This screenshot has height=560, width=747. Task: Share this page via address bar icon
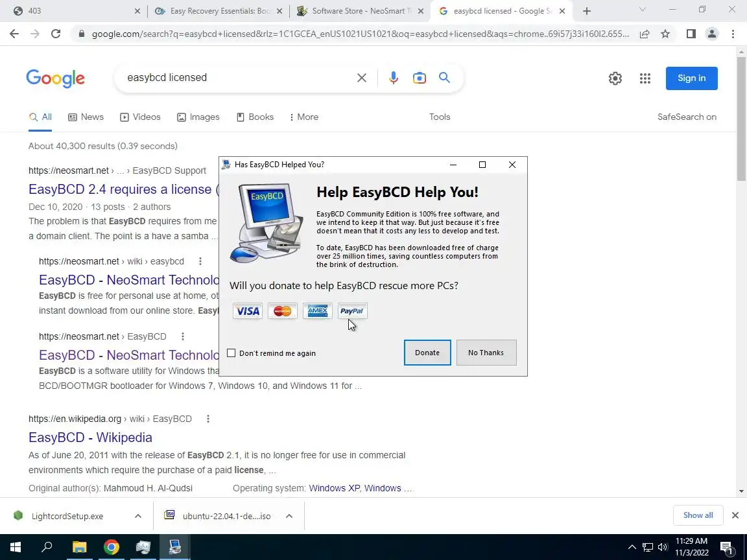[645, 34]
